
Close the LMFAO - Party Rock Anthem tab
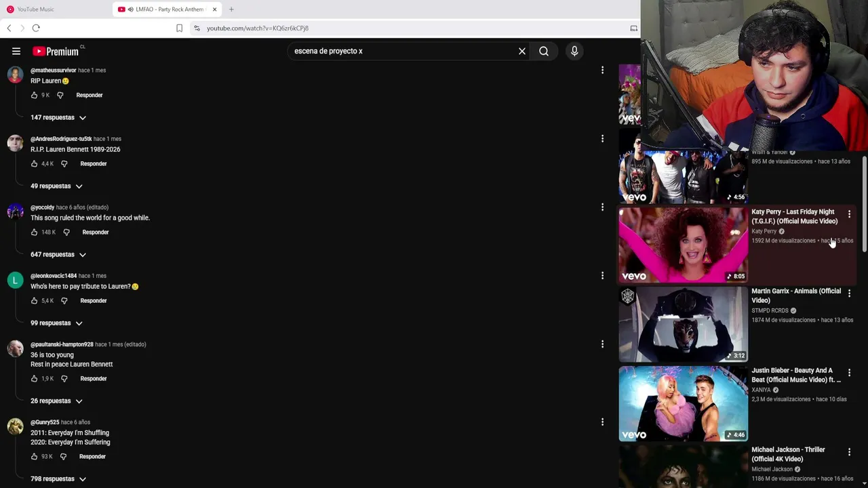(214, 9)
